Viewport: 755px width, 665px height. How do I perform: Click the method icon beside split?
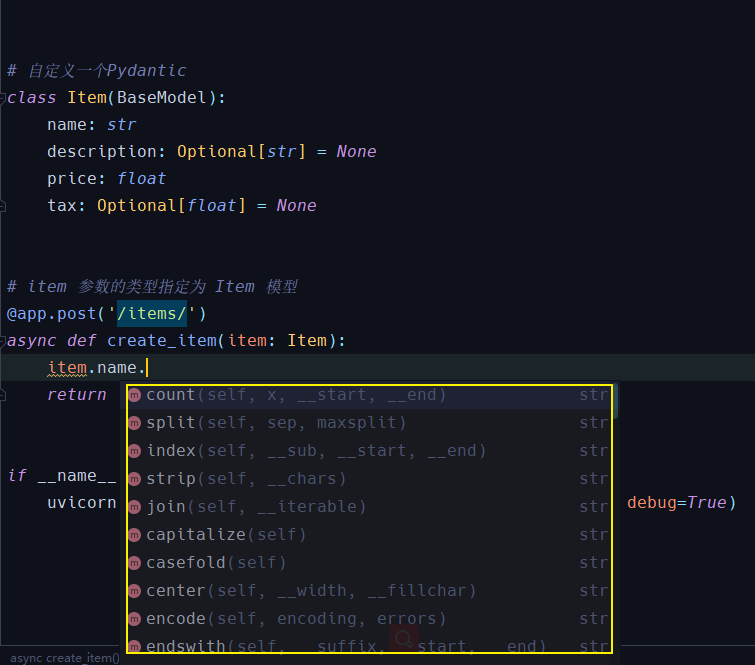point(135,424)
